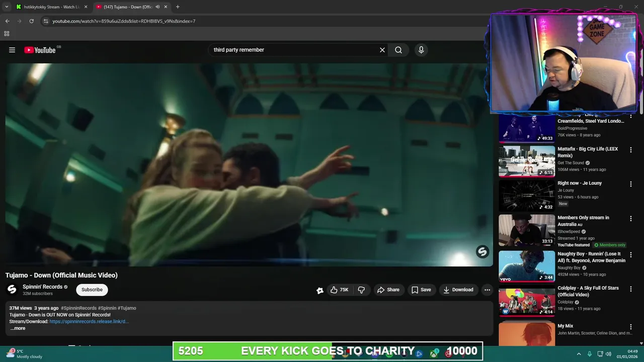Open the Mattafix Big City Life thumbnail
The width and height of the screenshot is (644, 362).
point(527,161)
